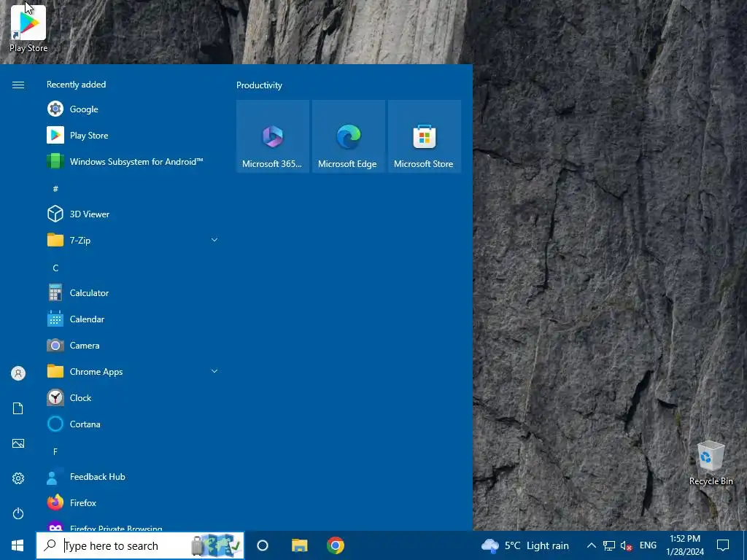Open Settings gear in Start sidebar

click(18, 478)
